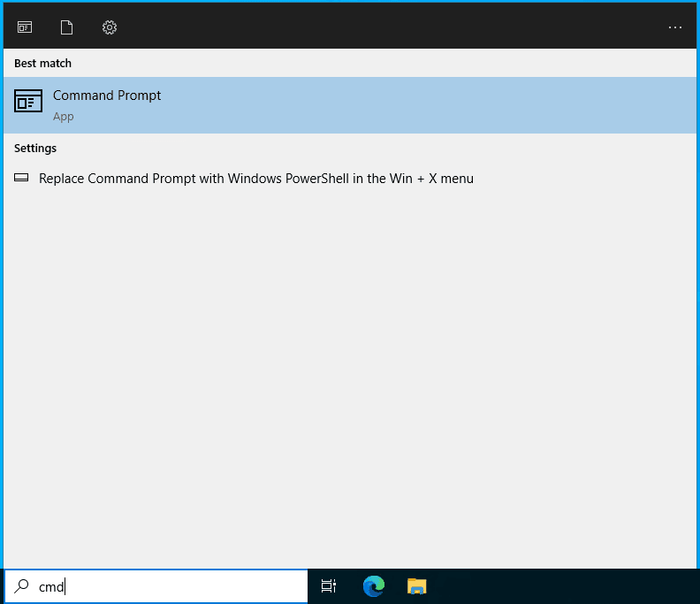This screenshot has height=604, width=700.
Task: Open Task View from the taskbar
Action: 329,585
